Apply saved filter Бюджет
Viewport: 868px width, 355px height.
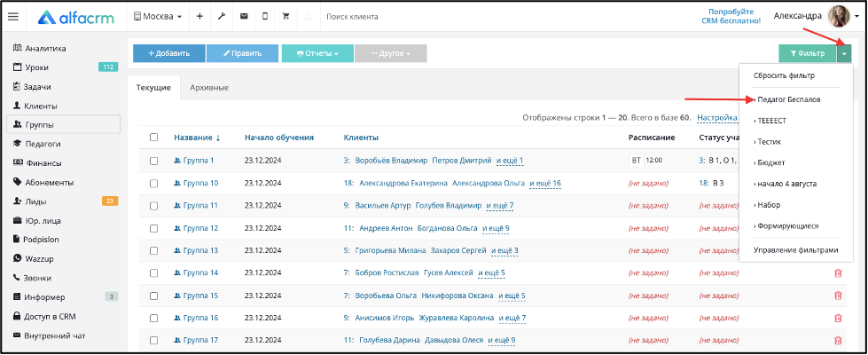tap(770, 162)
